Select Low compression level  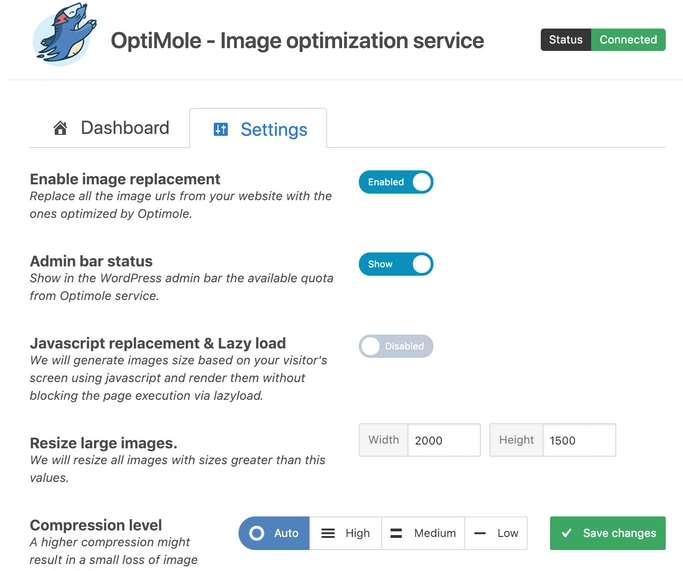click(x=496, y=533)
